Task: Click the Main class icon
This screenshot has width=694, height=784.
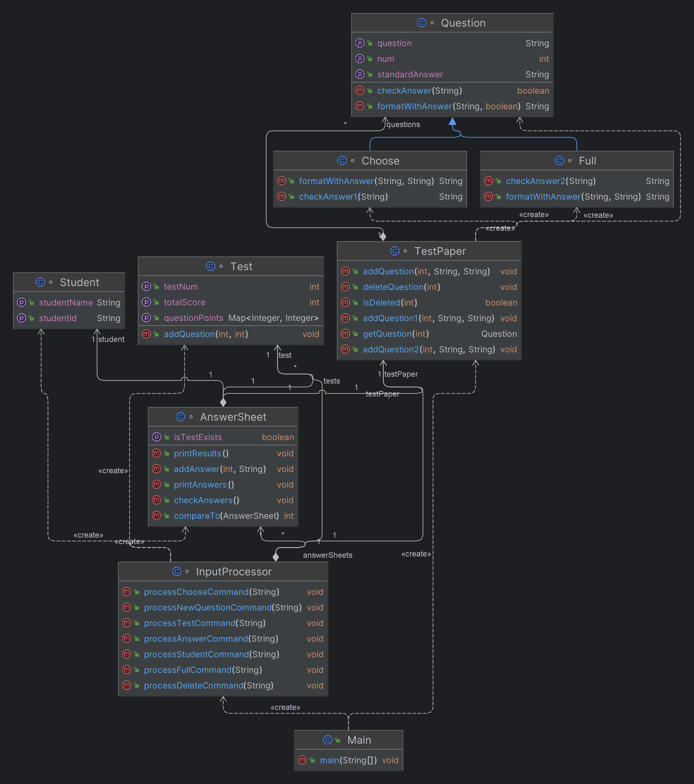Action: (x=327, y=739)
